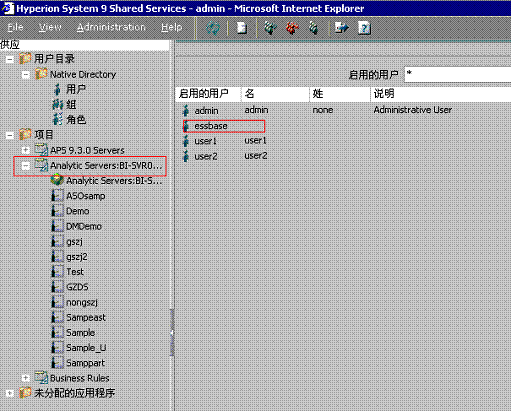Click the single teal user toolbar icon
The height and width of the screenshot is (412, 512).
pyautogui.click(x=313, y=28)
